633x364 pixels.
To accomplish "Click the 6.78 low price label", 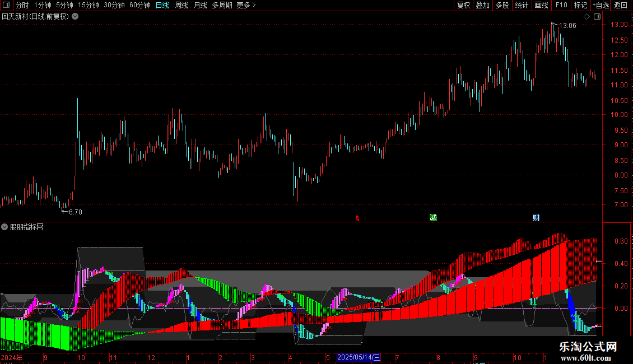I will pos(76,212).
